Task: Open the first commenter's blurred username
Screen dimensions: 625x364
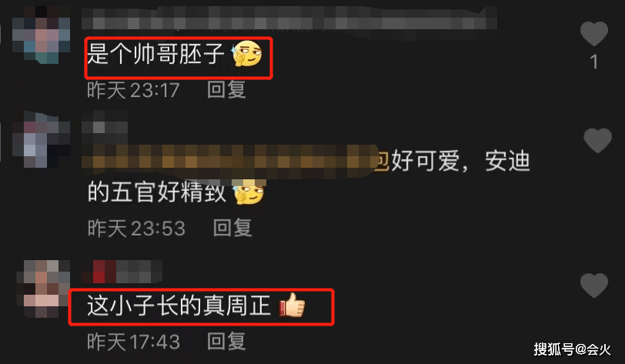Action: [289, 18]
